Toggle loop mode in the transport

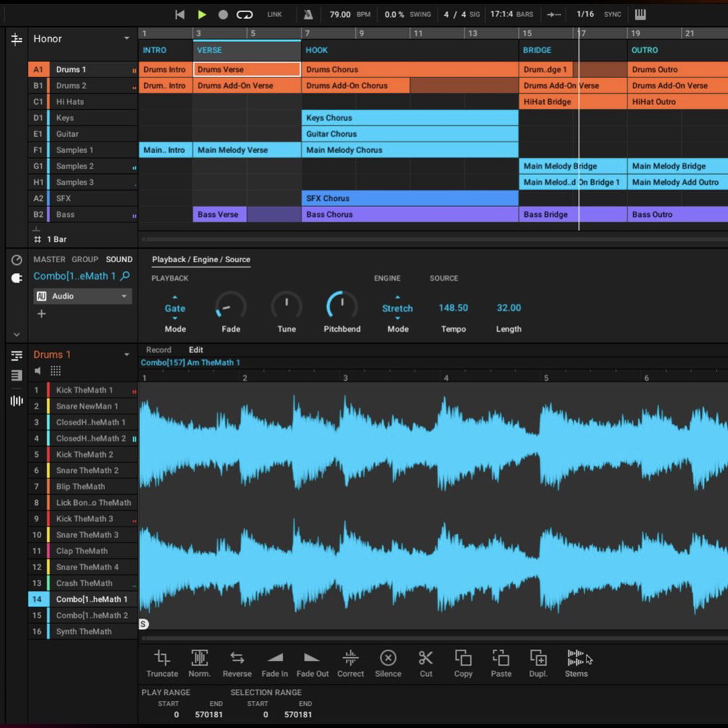point(244,14)
